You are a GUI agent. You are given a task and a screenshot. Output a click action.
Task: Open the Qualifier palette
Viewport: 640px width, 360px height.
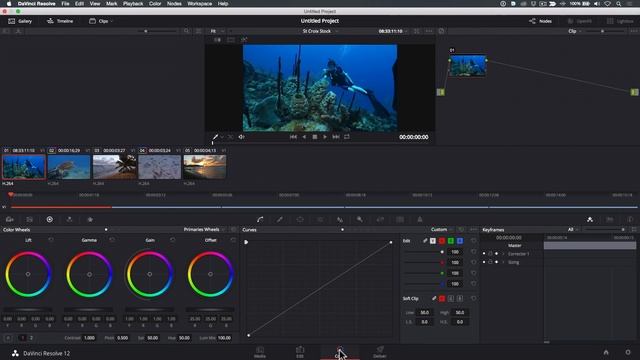point(280,220)
